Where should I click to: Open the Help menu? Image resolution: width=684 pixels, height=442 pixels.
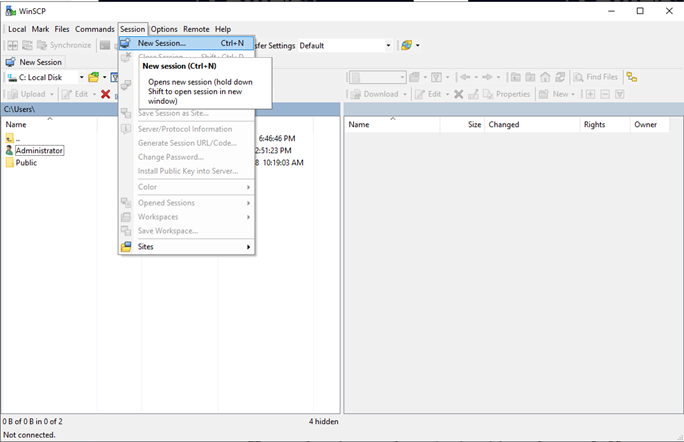point(223,29)
